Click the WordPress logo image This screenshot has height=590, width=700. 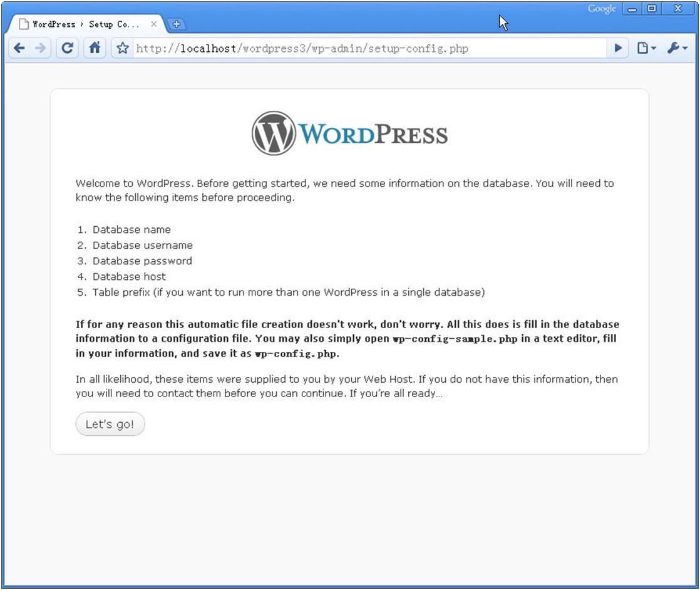pos(349,133)
